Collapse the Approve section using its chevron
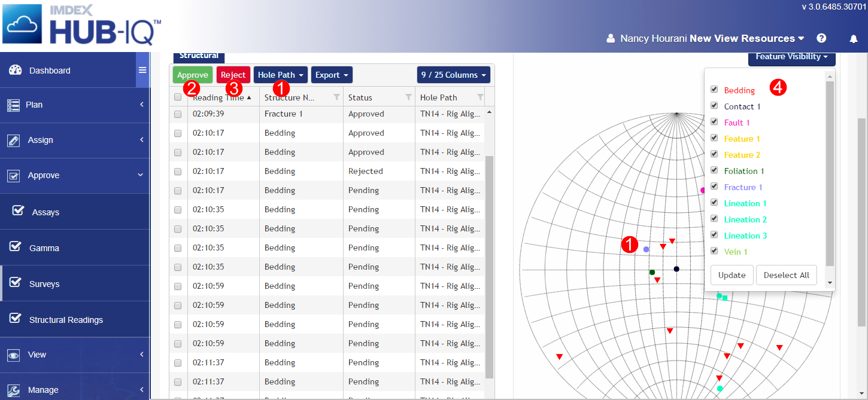Viewport: 868px width, 400px height. click(x=141, y=175)
